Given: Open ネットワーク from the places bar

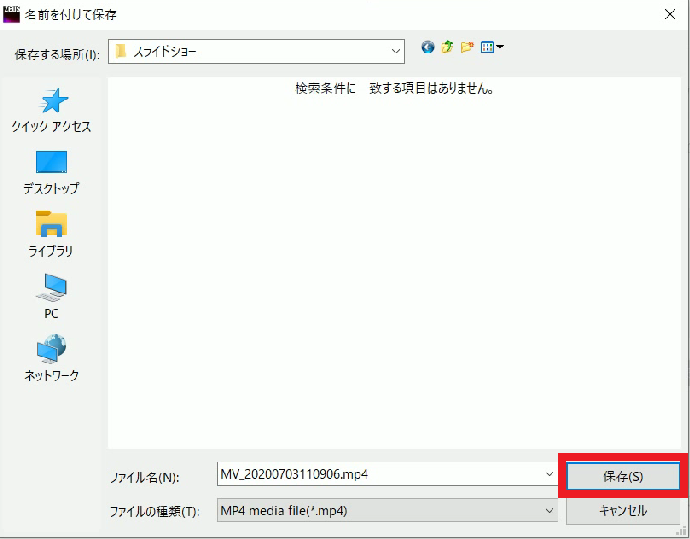Looking at the screenshot, I should pos(51,358).
